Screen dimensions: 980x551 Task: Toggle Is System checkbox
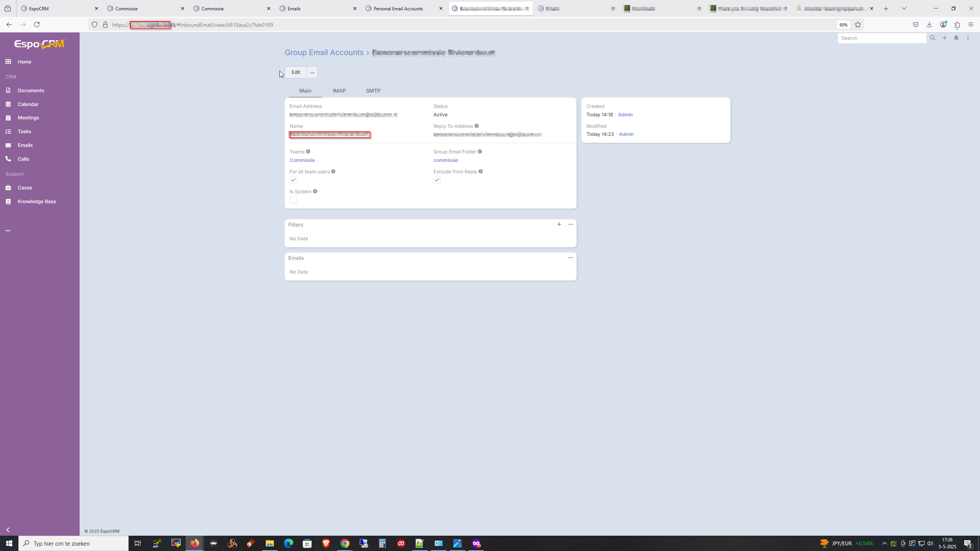click(293, 200)
